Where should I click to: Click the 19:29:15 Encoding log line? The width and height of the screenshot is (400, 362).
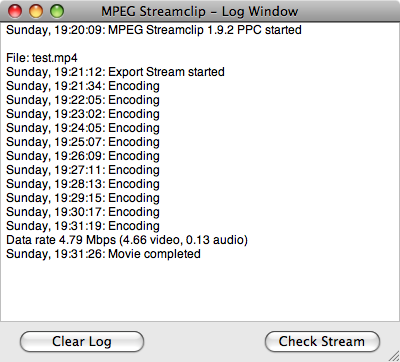point(83,198)
